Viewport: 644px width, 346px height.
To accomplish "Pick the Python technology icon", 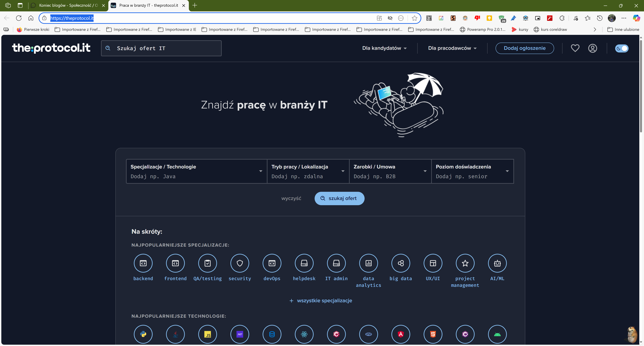I will coord(143,334).
